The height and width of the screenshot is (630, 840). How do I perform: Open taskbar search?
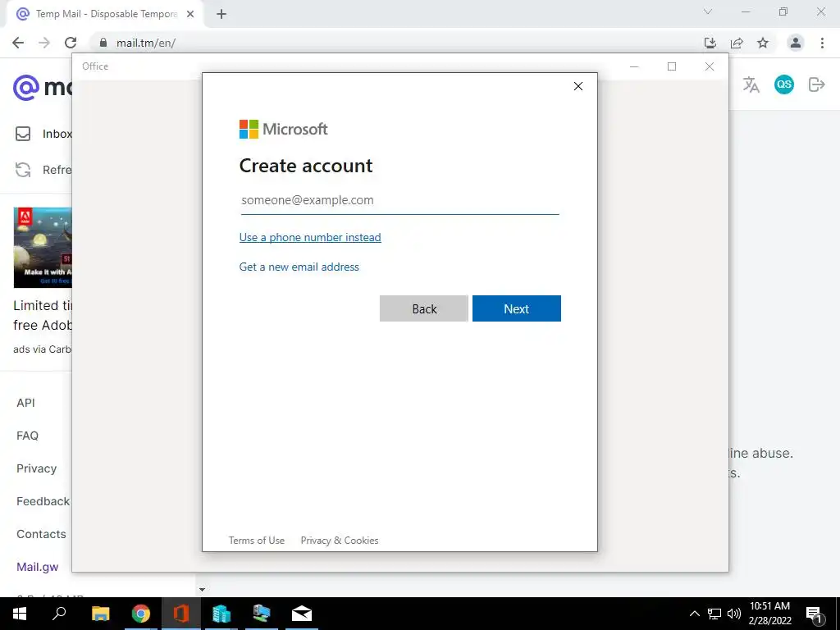tap(59, 614)
